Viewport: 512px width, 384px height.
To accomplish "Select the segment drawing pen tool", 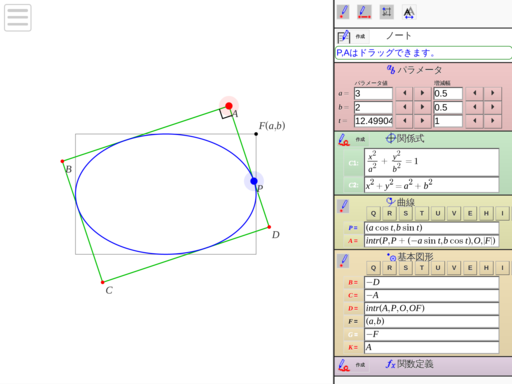I will point(364,12).
